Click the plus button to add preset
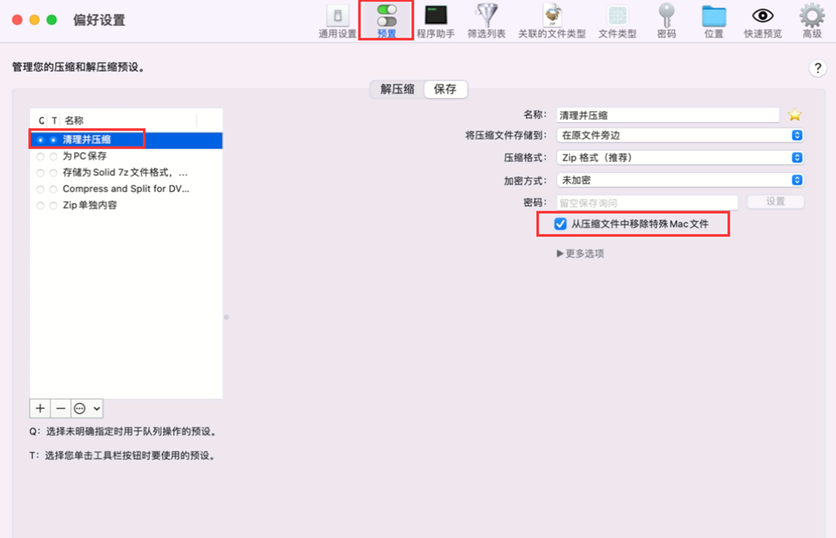The height and width of the screenshot is (538, 836). [x=40, y=409]
